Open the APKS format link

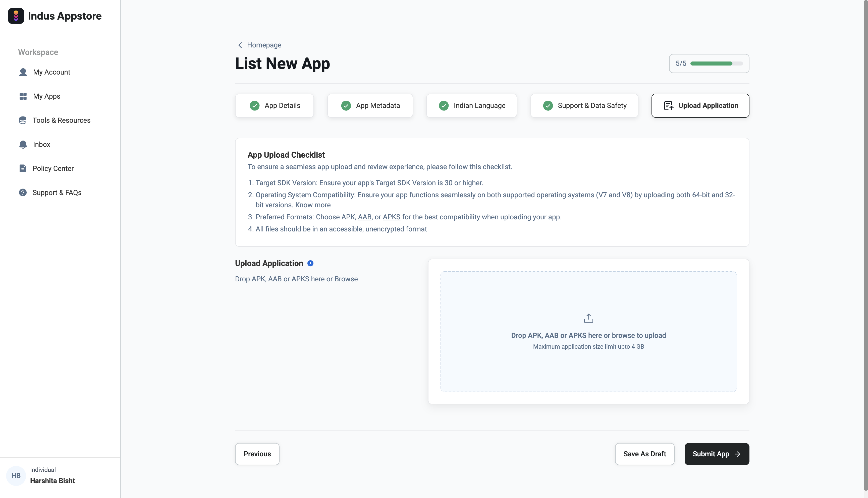click(391, 217)
